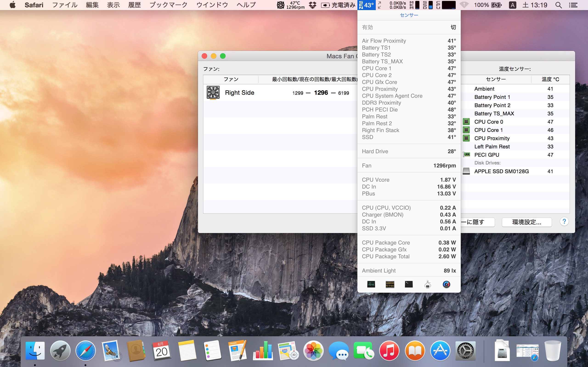
Task: Select the APPLE SSD SM0128G sensor row
Action: tap(501, 171)
